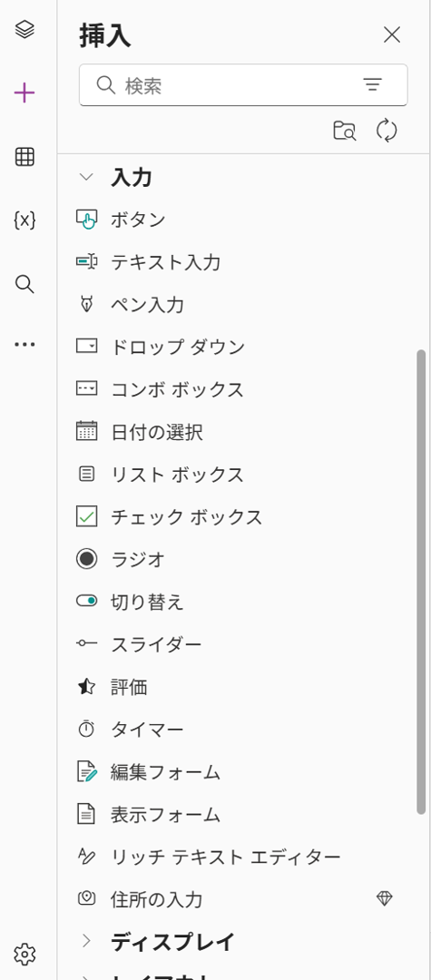Click the sidebar Search magnifier icon
Screen dimensions: 431x980
[x=24, y=284]
